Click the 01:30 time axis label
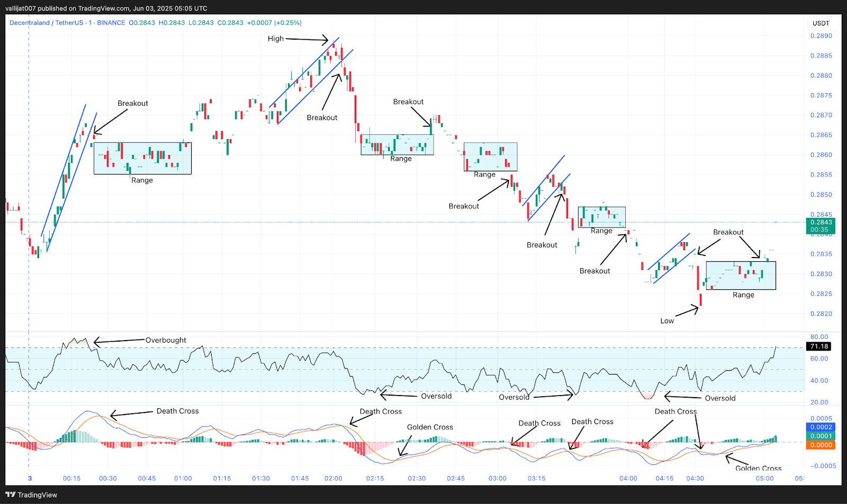This screenshot has width=847, height=504. (261, 479)
